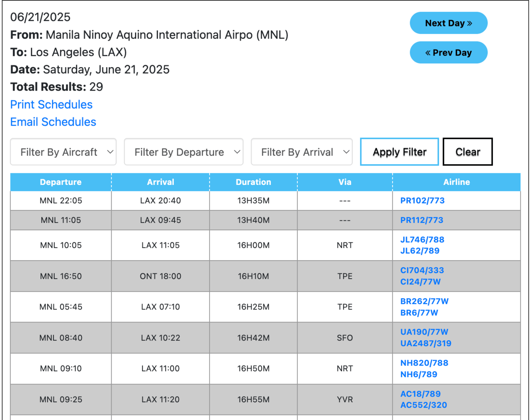Clear the applied filters
The height and width of the screenshot is (420, 532).
[x=467, y=152]
